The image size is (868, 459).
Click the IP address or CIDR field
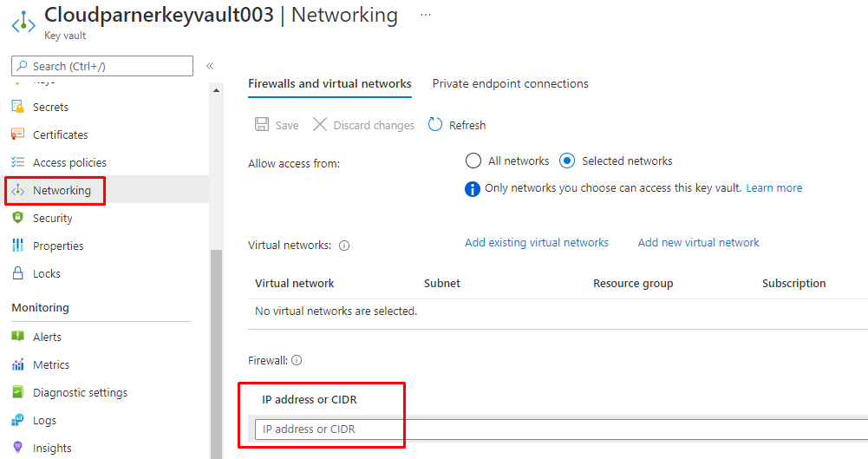(555, 429)
